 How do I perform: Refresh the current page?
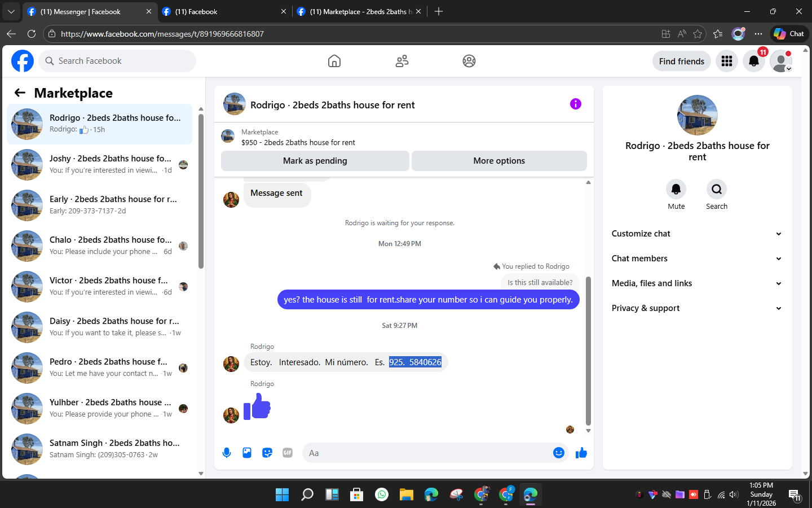pyautogui.click(x=32, y=34)
